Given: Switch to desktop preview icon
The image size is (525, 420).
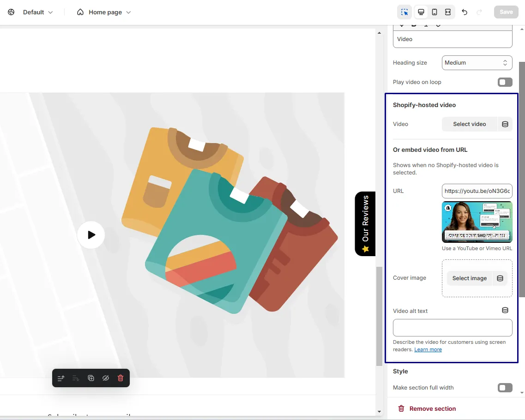Looking at the screenshot, I should coord(421,12).
